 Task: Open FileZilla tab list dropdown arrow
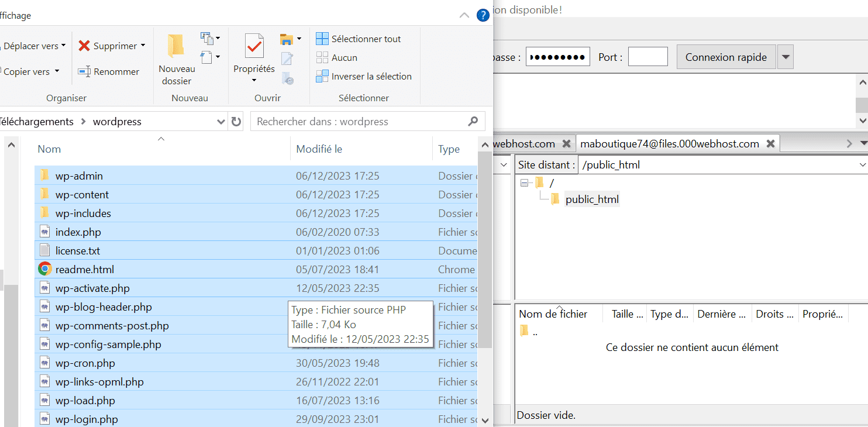[863, 143]
